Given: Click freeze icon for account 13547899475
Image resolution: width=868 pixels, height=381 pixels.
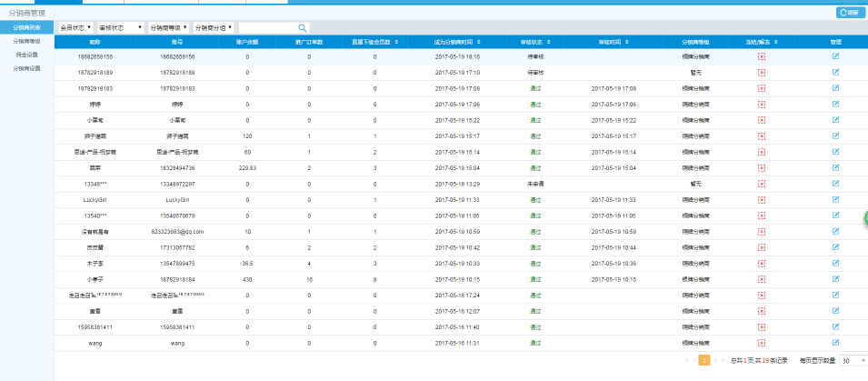Looking at the screenshot, I should [762, 263].
